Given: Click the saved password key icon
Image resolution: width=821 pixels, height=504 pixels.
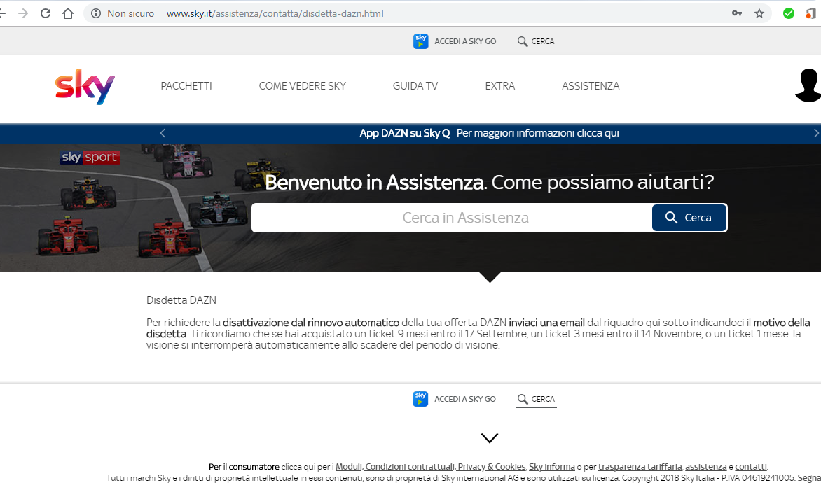Looking at the screenshot, I should [737, 13].
